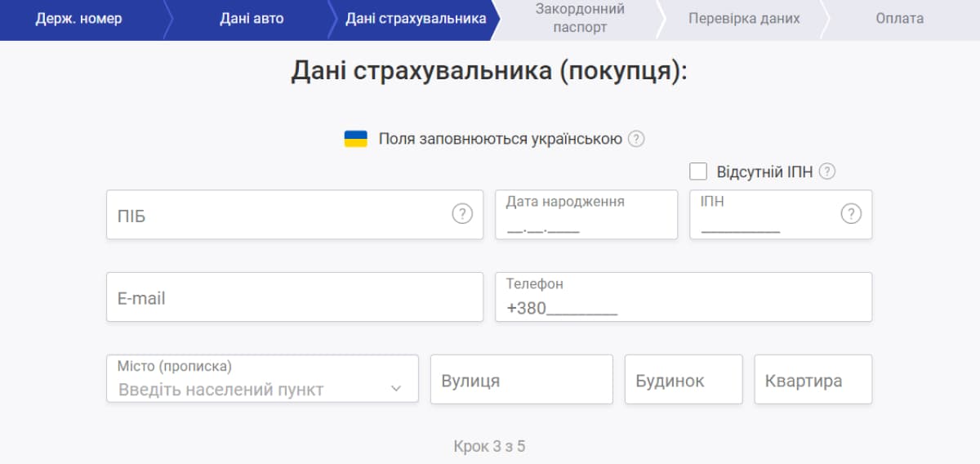The image size is (980, 464).
Task: Click the Дата народження field
Action: click(x=586, y=215)
